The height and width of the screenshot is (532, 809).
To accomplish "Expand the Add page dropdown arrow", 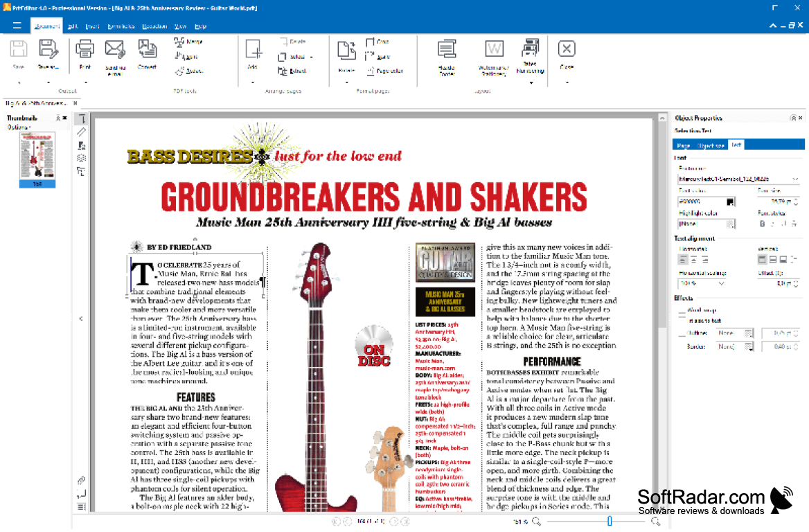I will (253, 82).
